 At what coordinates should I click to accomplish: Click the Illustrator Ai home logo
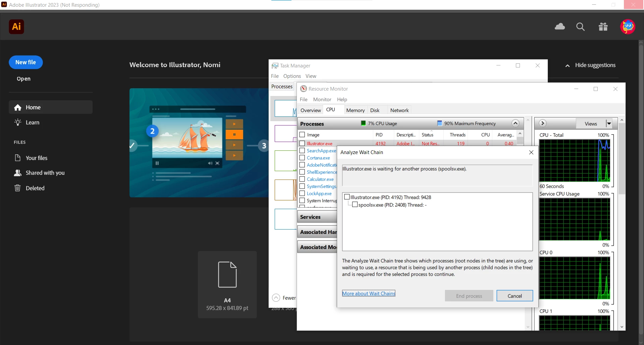[16, 27]
